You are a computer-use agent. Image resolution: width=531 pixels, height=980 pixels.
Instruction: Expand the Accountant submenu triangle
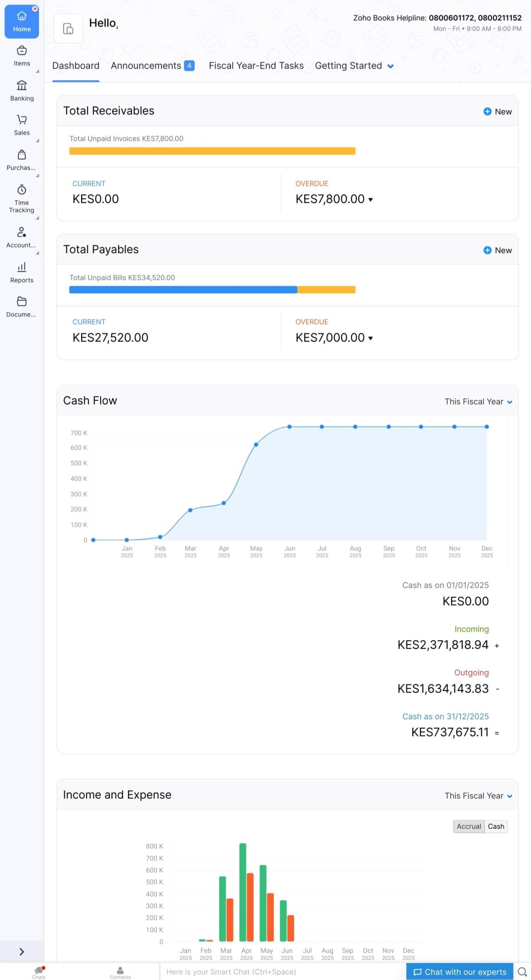click(x=38, y=253)
